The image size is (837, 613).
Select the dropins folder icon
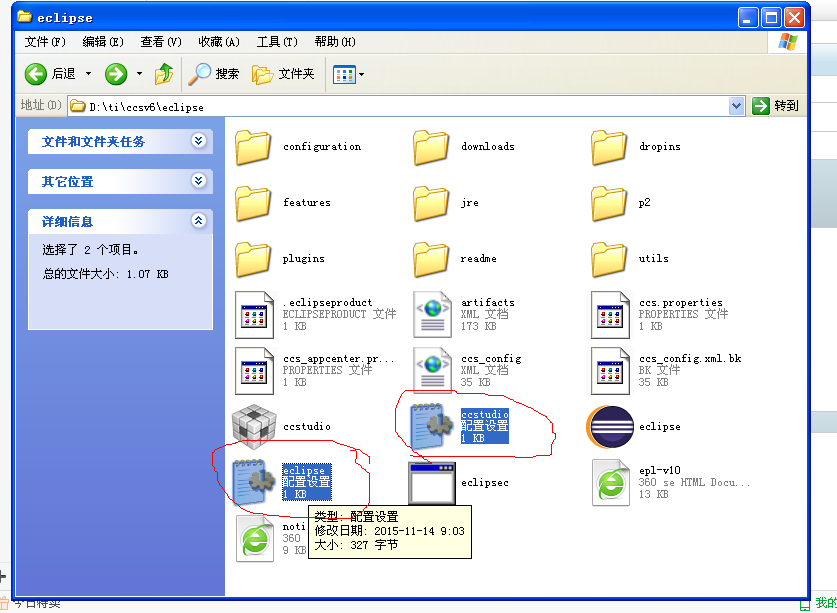point(609,147)
